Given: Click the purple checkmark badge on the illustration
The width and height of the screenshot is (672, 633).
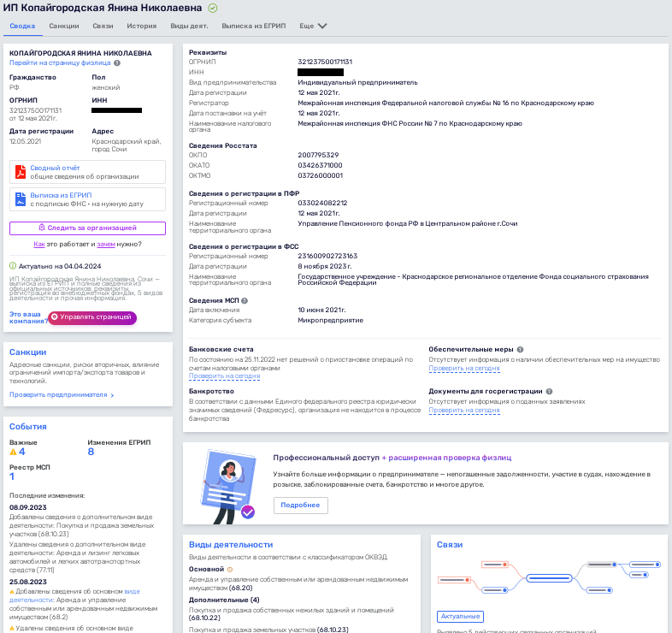Looking at the screenshot, I should click(x=248, y=512).
